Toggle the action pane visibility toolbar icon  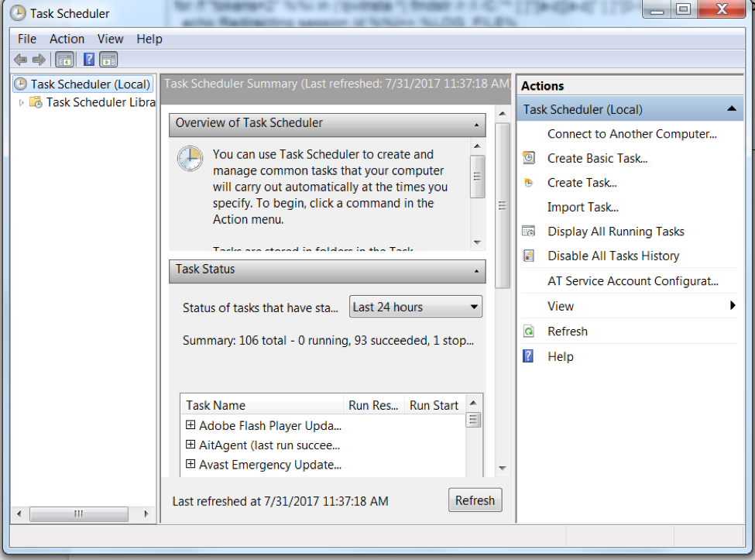[108, 59]
